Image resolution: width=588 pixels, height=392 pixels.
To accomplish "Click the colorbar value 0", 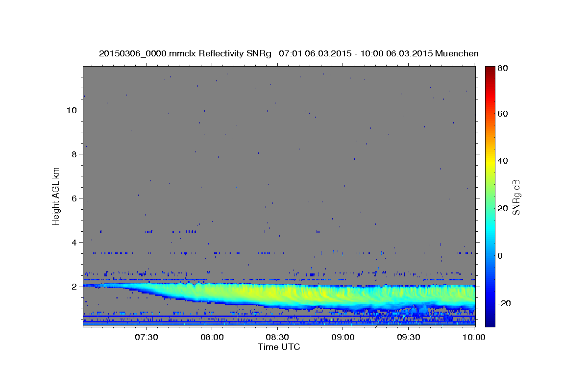I will (500, 256).
